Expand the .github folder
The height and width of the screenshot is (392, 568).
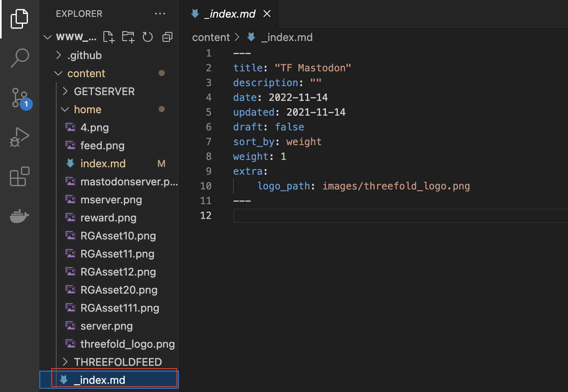[85, 55]
